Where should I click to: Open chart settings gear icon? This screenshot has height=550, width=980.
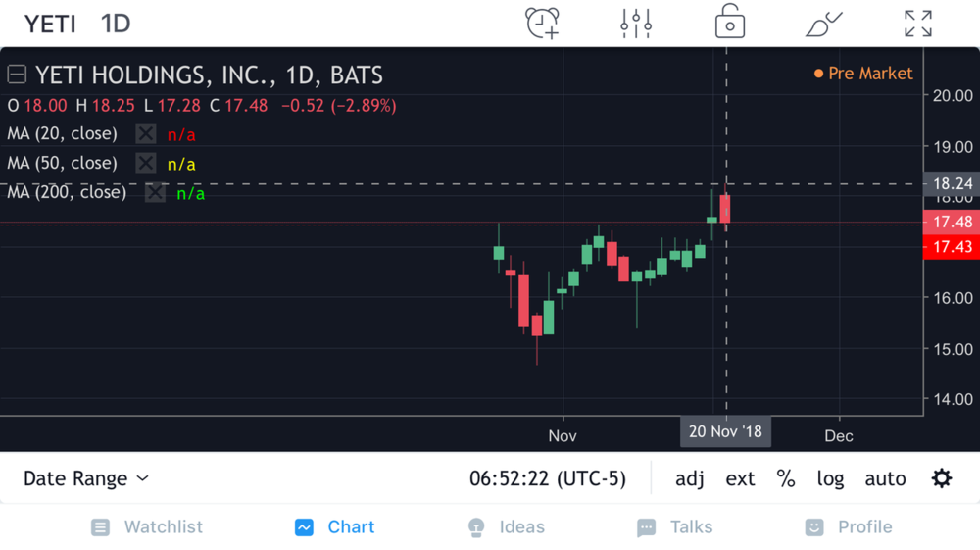coord(942,478)
